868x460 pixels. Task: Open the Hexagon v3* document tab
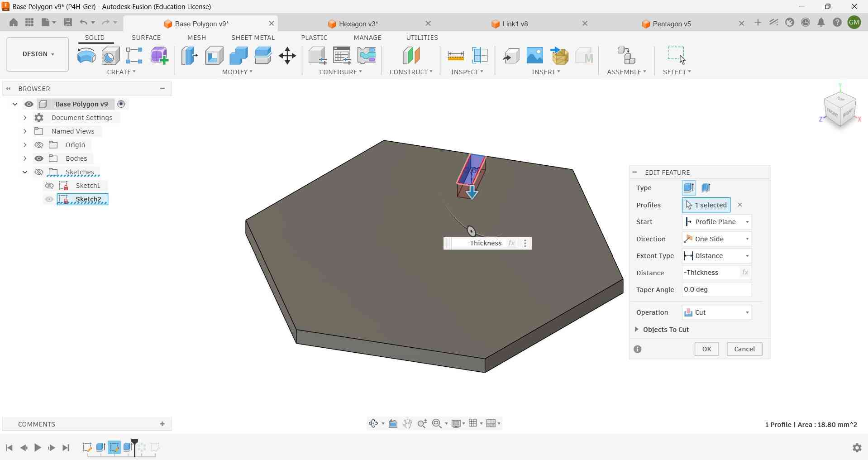click(358, 24)
